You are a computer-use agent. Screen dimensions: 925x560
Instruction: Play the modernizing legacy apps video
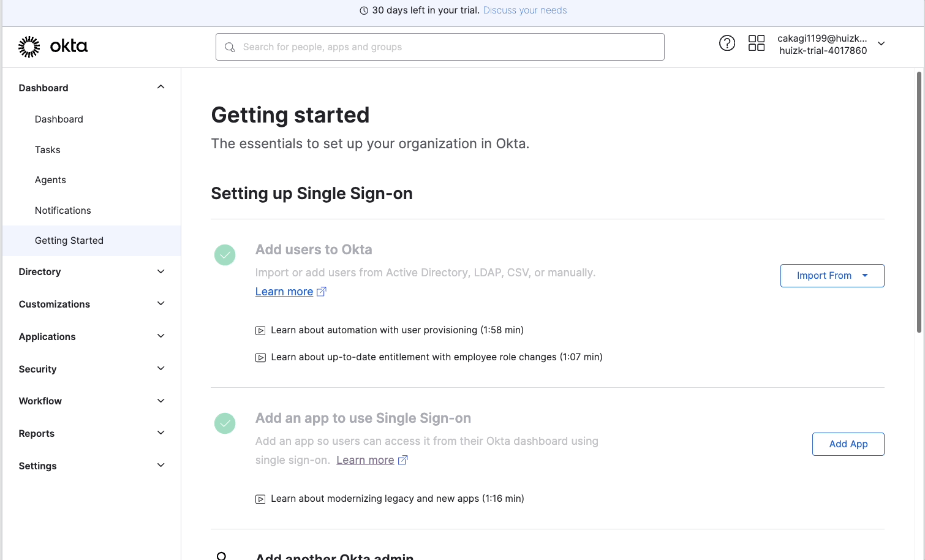261,498
